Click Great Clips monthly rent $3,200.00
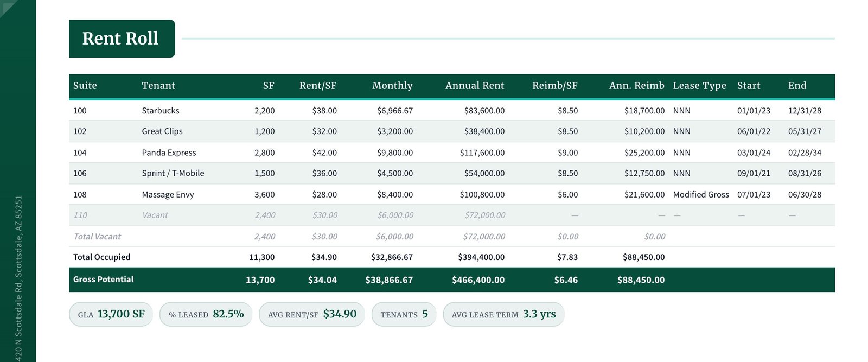The height and width of the screenshot is (362, 868). (395, 131)
